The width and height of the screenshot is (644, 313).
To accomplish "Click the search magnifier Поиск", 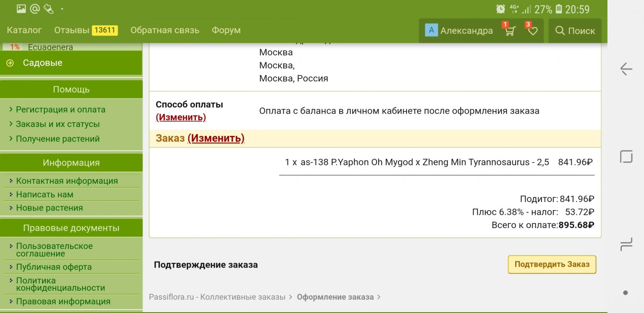I will [575, 31].
